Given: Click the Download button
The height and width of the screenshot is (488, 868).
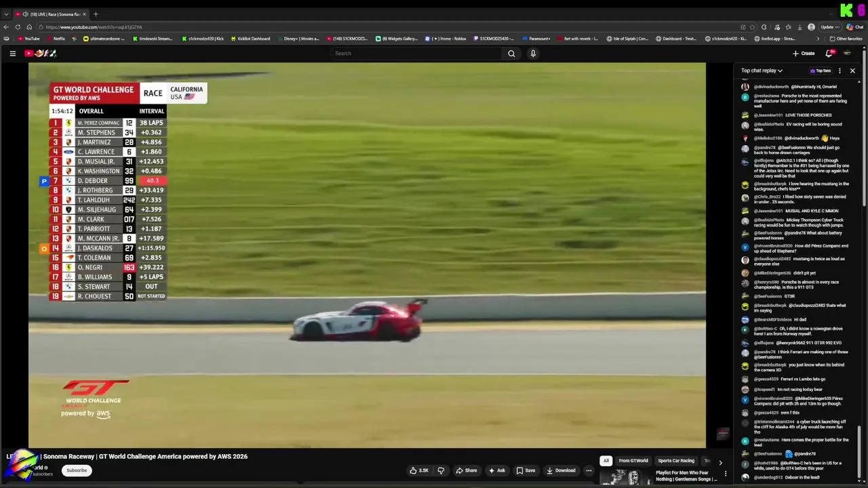Looking at the screenshot, I should point(561,470).
